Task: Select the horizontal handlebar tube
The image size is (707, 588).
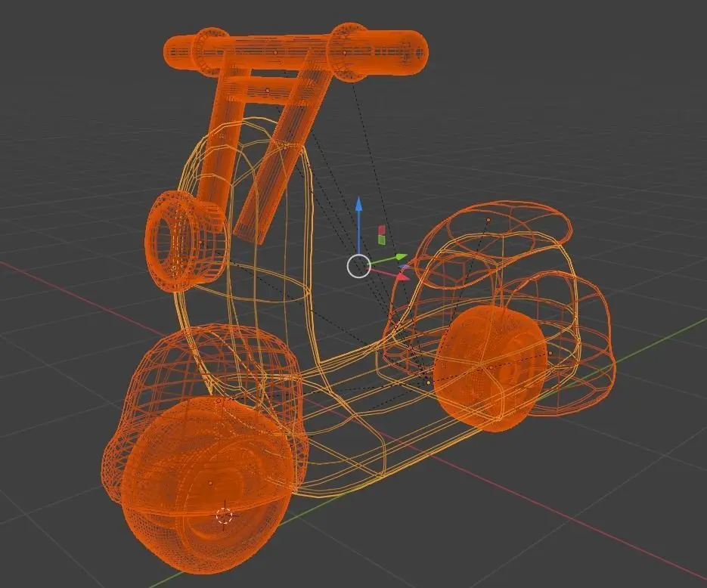Action: click(x=296, y=51)
